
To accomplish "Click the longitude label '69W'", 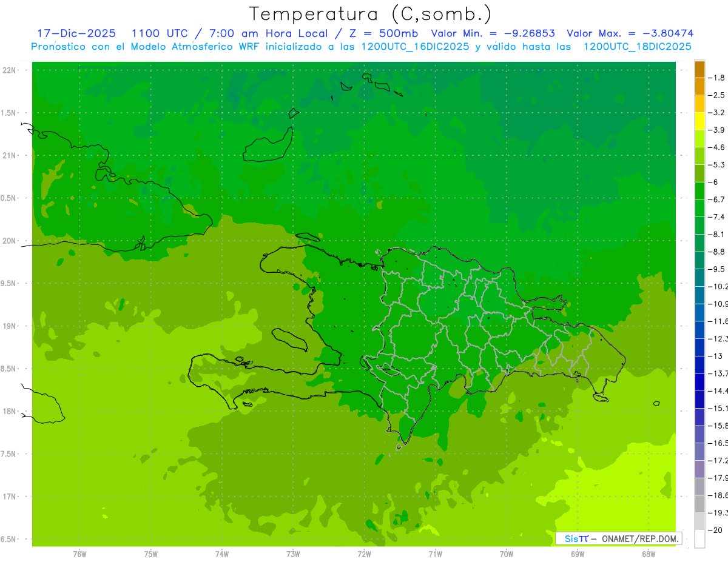I will click(x=578, y=555).
